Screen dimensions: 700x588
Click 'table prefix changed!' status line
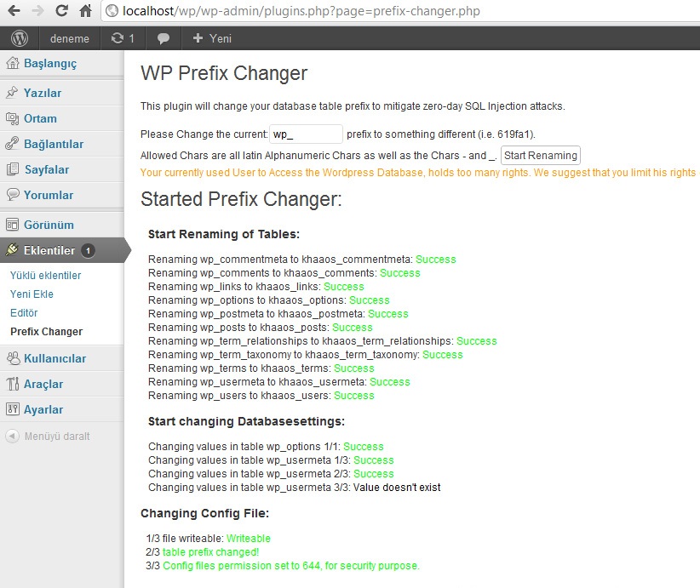(x=202, y=552)
